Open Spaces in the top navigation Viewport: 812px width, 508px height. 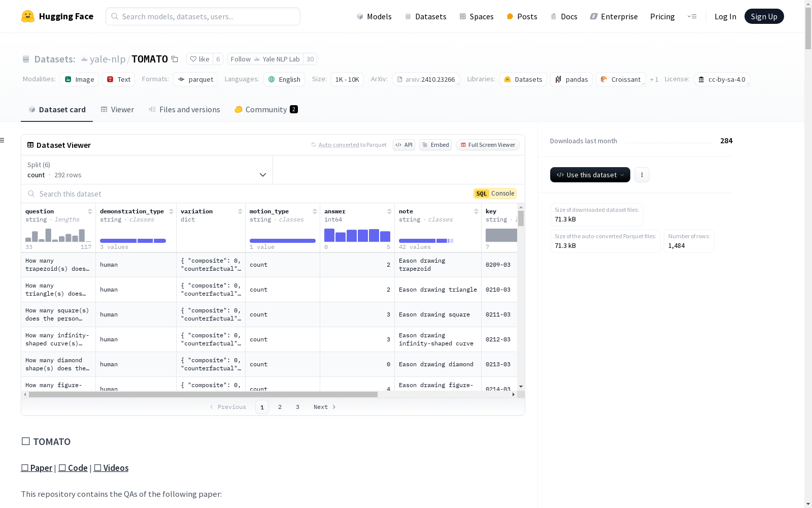tap(477, 16)
